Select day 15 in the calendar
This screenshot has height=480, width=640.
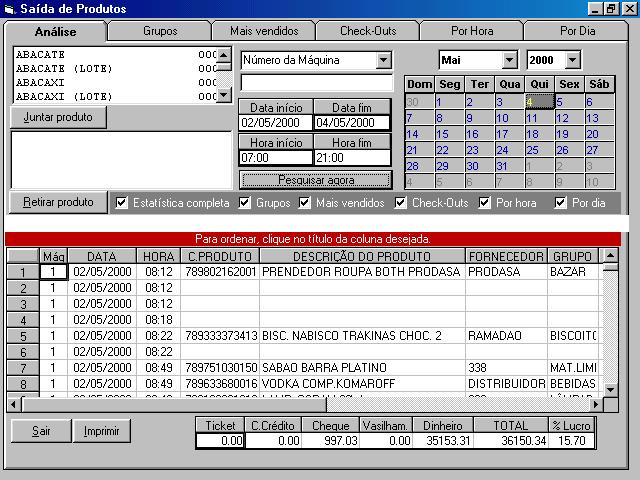click(441, 133)
